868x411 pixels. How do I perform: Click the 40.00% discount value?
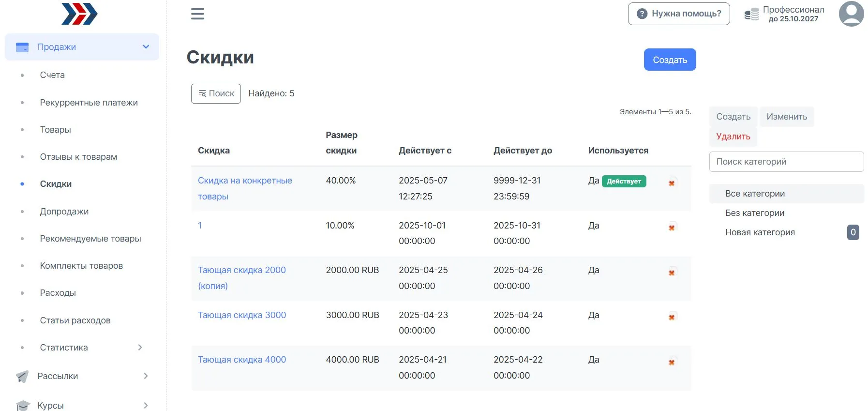coord(341,181)
